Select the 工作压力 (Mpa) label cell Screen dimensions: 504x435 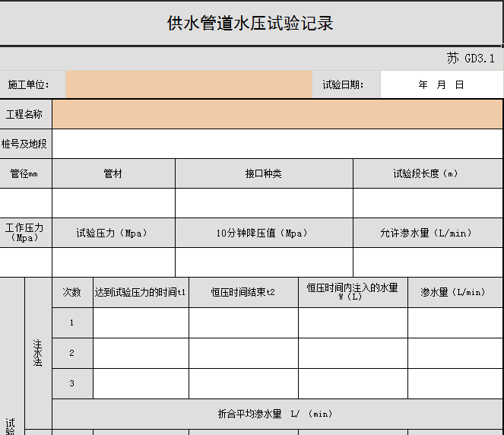(26, 233)
